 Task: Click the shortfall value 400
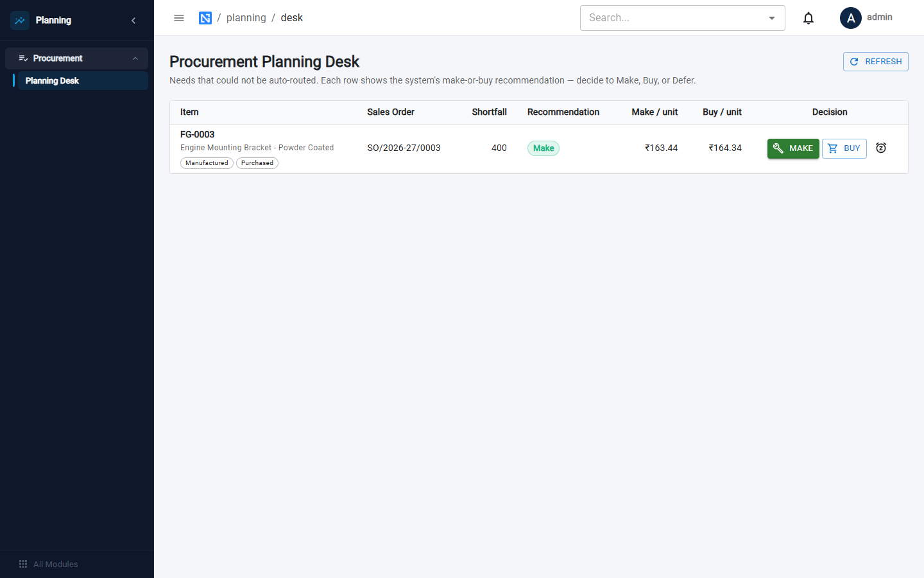tap(499, 148)
